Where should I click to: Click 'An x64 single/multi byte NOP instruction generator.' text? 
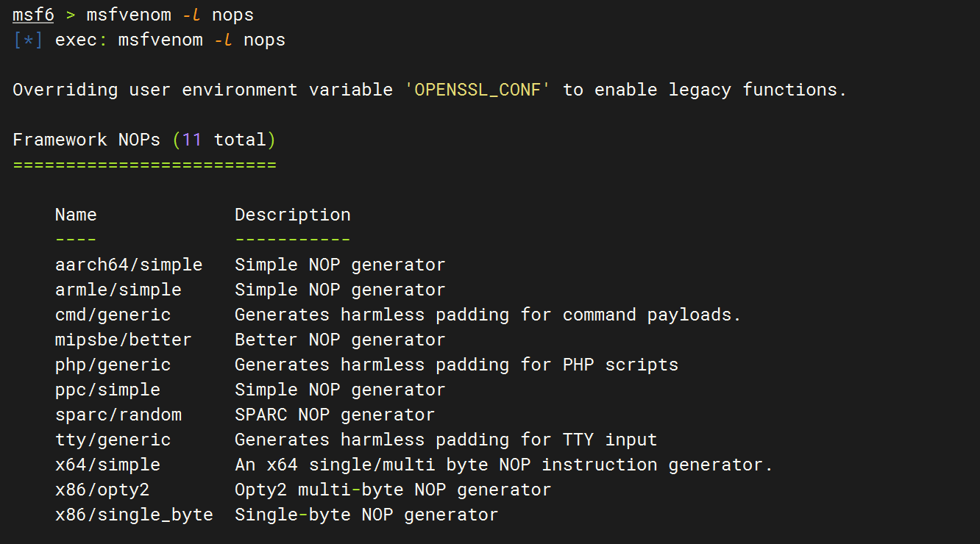(504, 465)
